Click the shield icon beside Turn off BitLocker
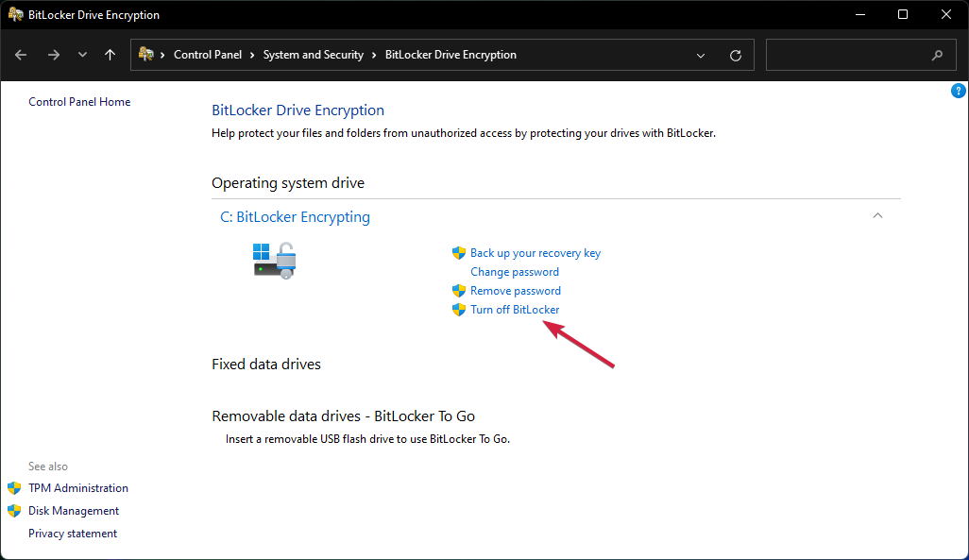 [459, 309]
